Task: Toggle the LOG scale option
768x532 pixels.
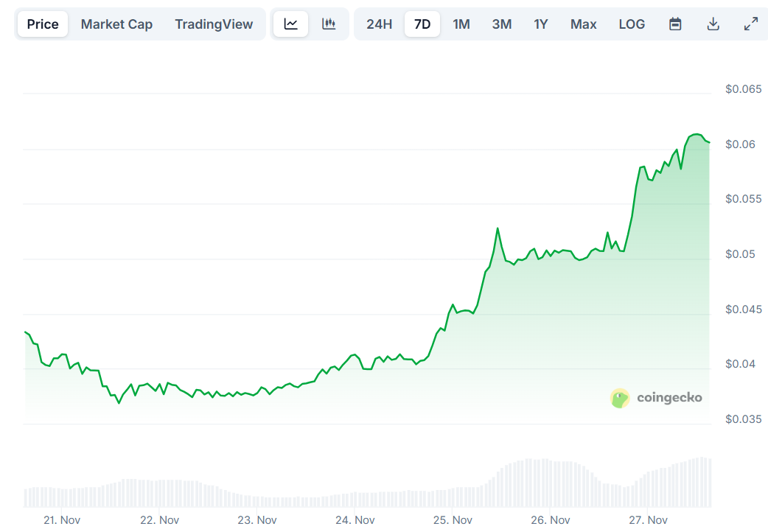Action: 632,24
